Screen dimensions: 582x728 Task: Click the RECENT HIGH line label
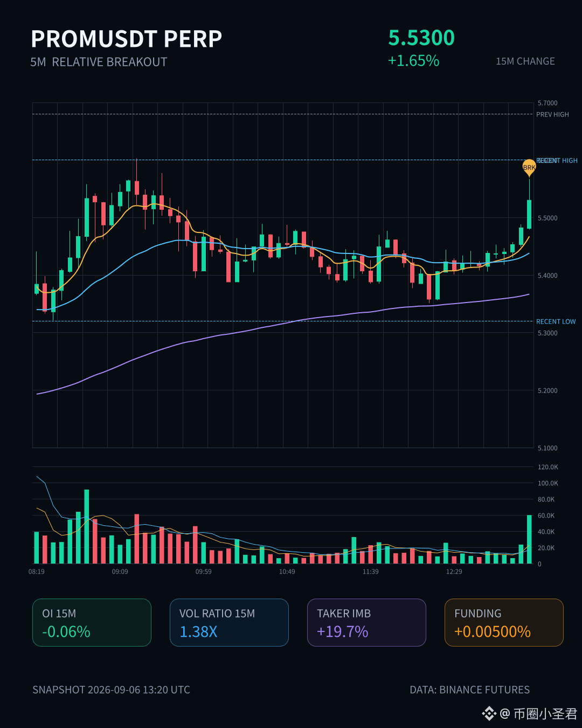coord(557,161)
